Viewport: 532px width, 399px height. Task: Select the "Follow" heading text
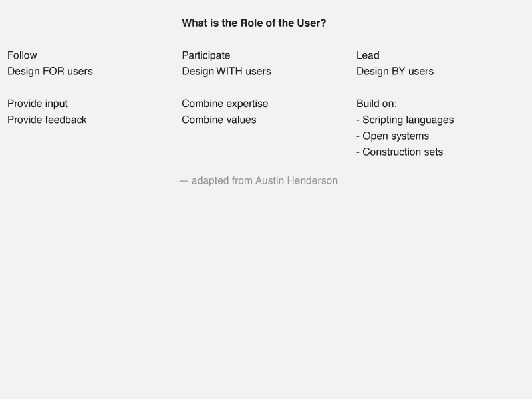point(22,55)
